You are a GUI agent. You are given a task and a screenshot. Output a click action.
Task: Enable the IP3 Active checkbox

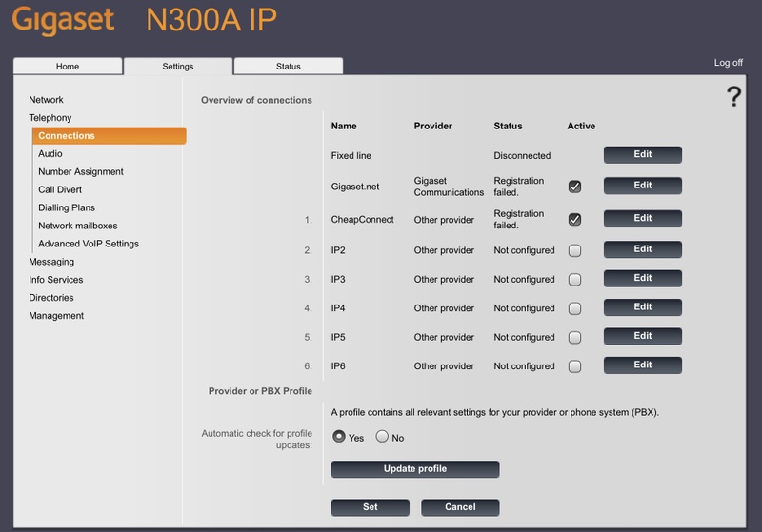point(574,280)
